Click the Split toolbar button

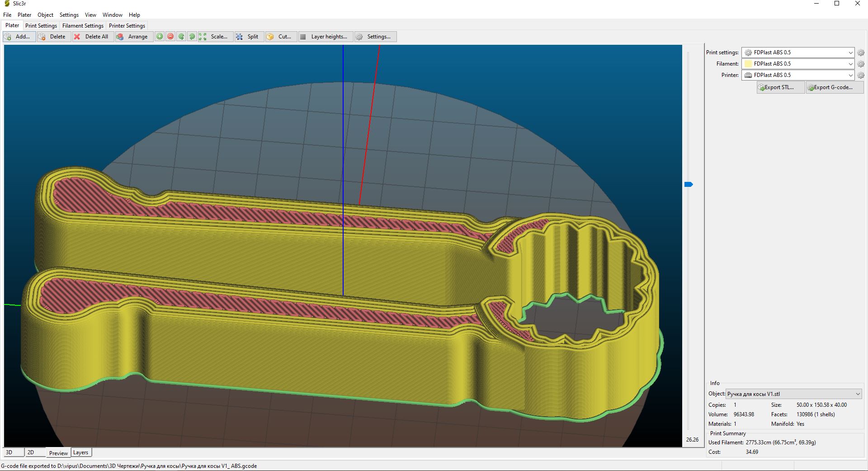coord(247,37)
